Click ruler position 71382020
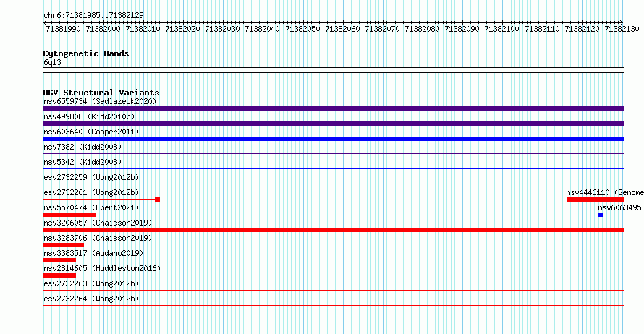 pos(183,29)
